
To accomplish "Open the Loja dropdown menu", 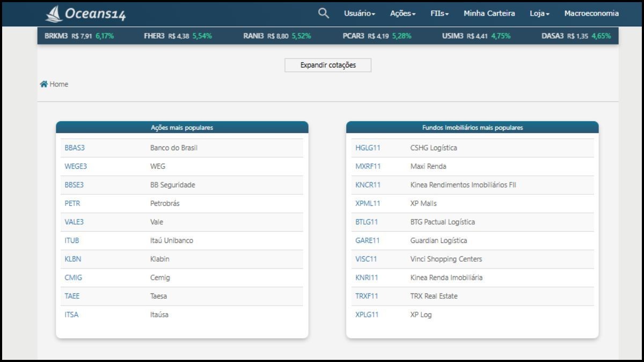I will [x=539, y=13].
